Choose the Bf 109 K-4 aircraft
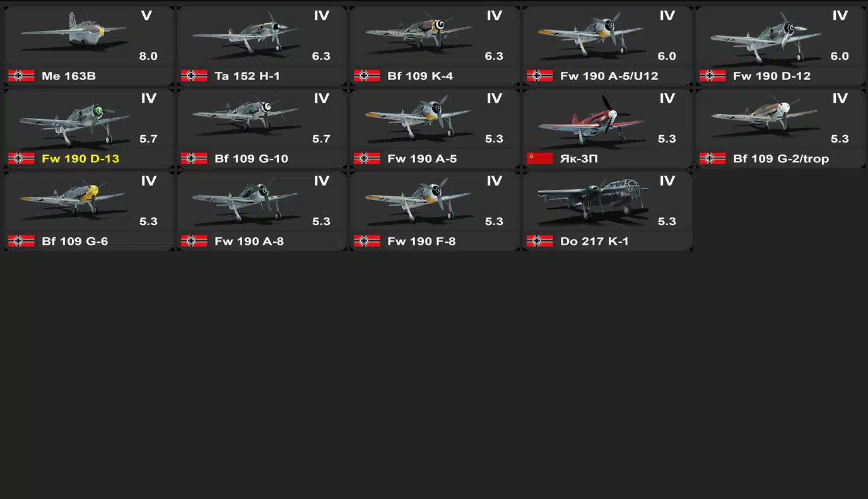The width and height of the screenshot is (868, 499). pos(435,45)
